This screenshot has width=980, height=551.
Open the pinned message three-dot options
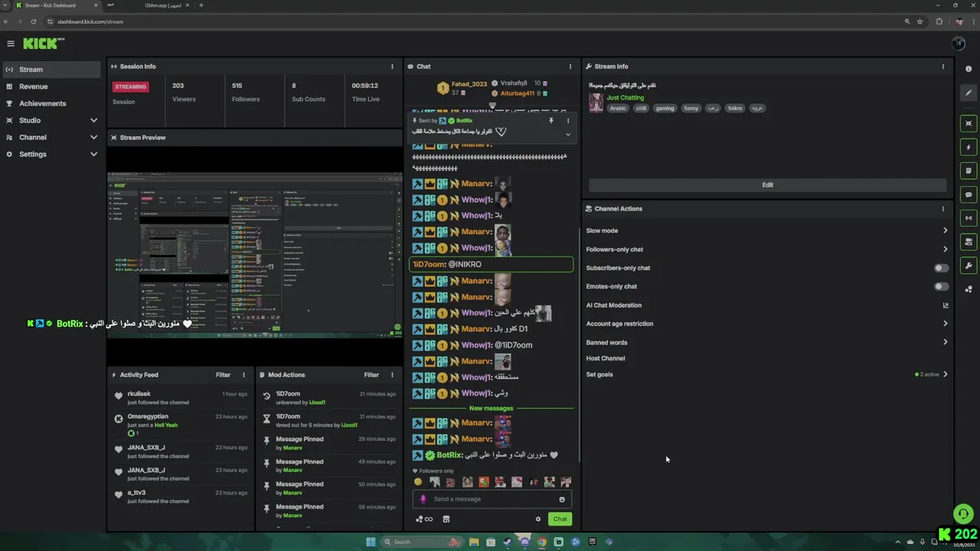567,121
